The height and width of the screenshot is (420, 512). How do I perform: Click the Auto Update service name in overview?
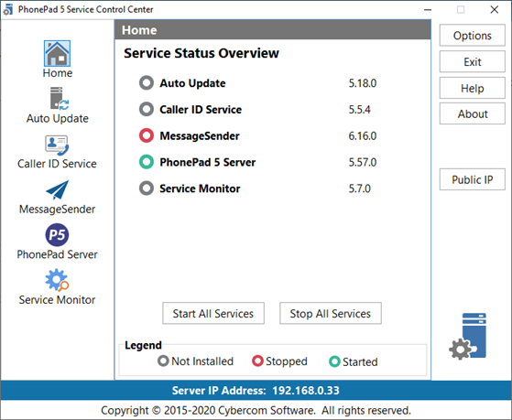(x=192, y=83)
